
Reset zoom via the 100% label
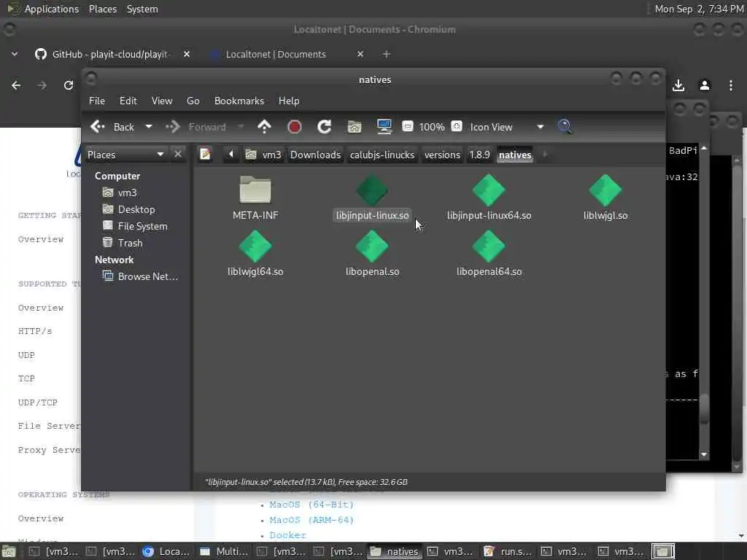432,127
